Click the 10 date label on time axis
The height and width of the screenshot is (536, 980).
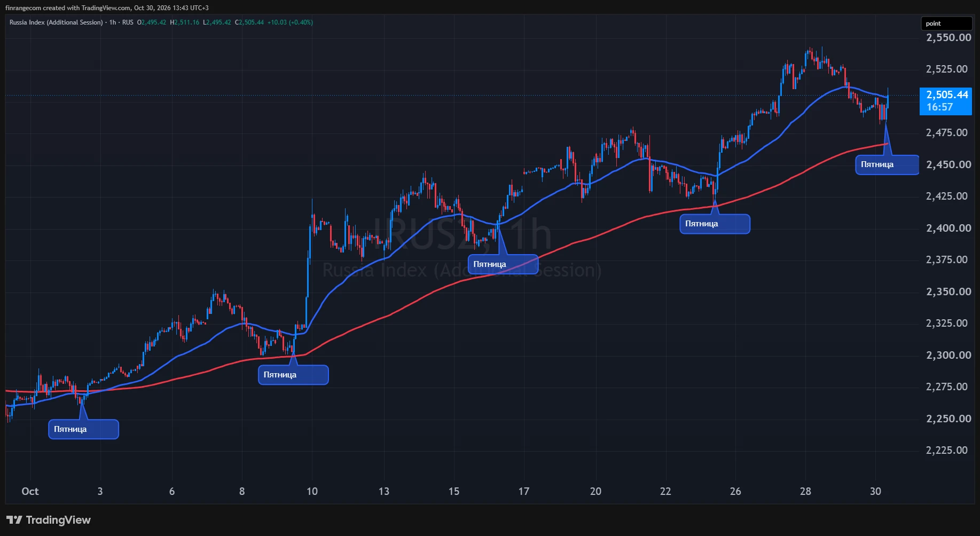pyautogui.click(x=312, y=491)
